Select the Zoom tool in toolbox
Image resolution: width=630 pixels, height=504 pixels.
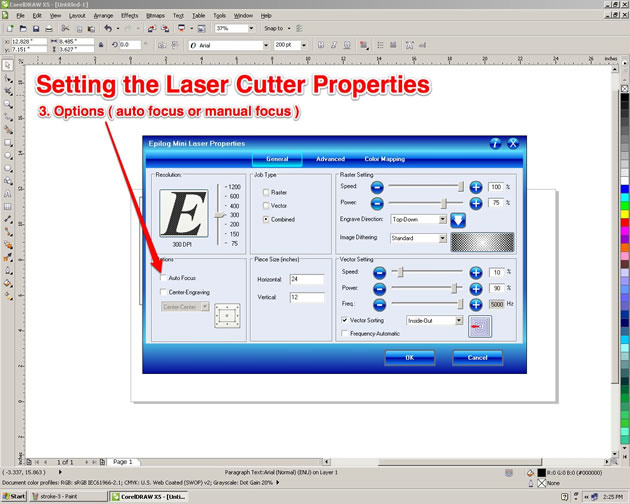pos(8,104)
